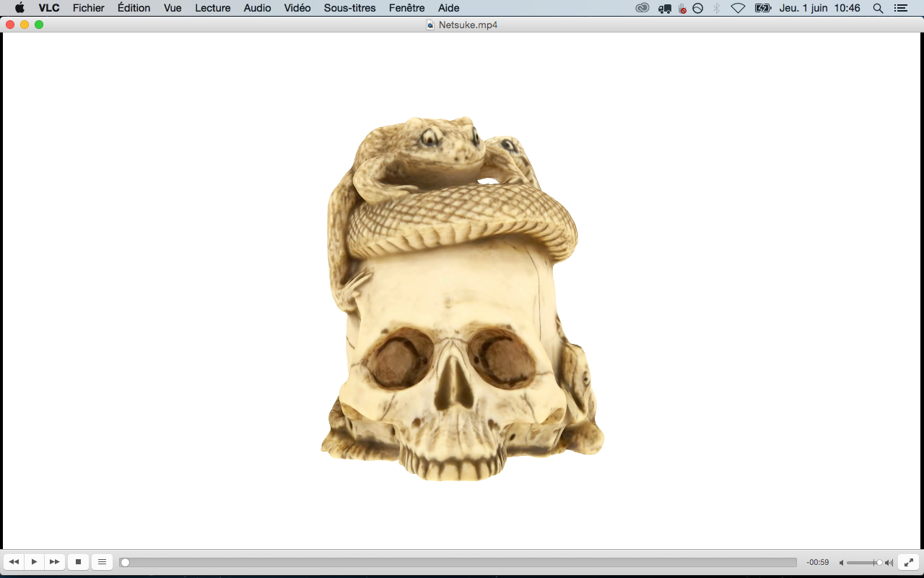924x578 pixels.
Task: Click the hand stop icon in menu bar
Action: pyautogui.click(x=682, y=8)
